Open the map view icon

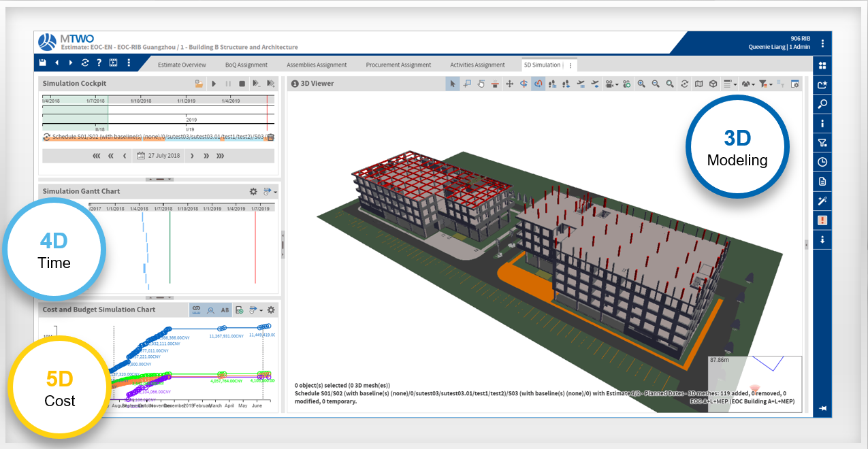pyautogui.click(x=698, y=84)
